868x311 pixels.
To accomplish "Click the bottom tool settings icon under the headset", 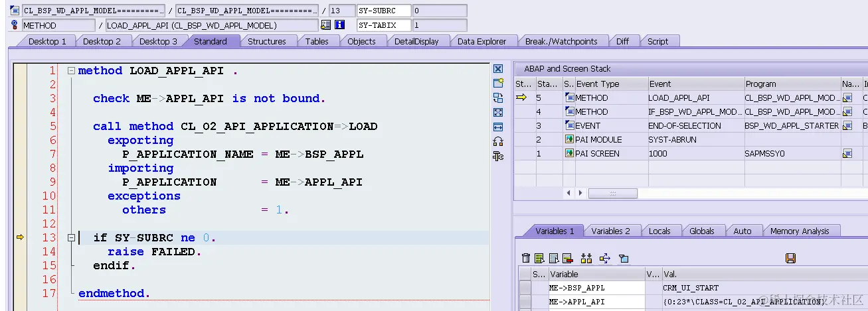I will pos(498,156).
